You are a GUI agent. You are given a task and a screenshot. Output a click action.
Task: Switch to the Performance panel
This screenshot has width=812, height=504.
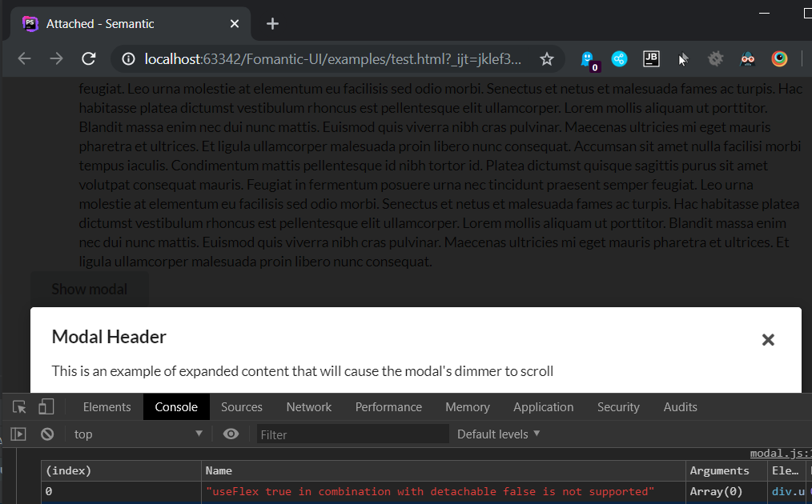point(388,407)
